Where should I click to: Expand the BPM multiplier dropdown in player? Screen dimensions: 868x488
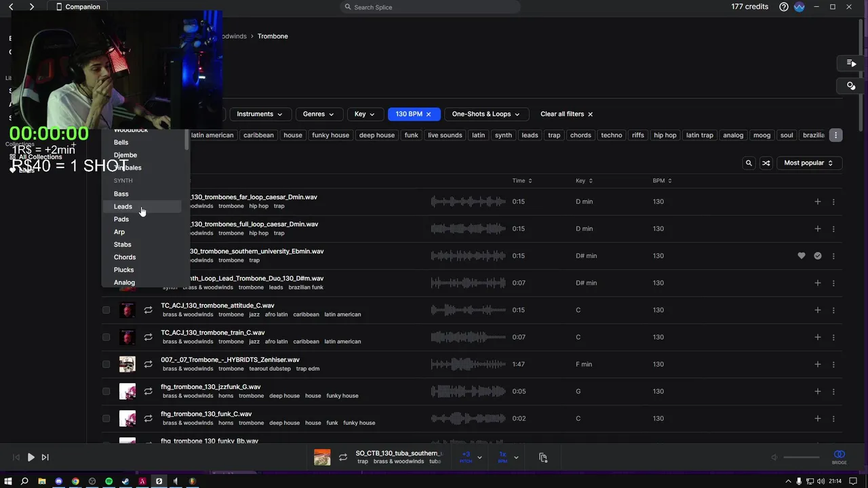(516, 457)
